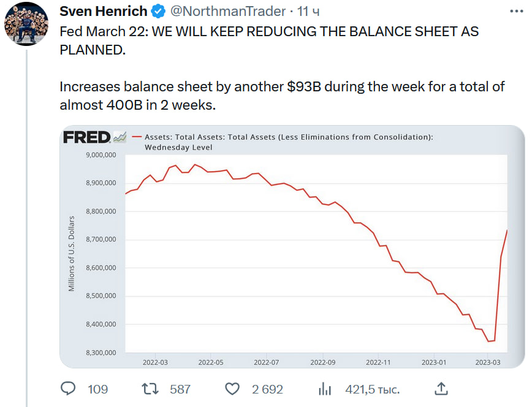Like the tweet with the heart icon

pyautogui.click(x=232, y=389)
